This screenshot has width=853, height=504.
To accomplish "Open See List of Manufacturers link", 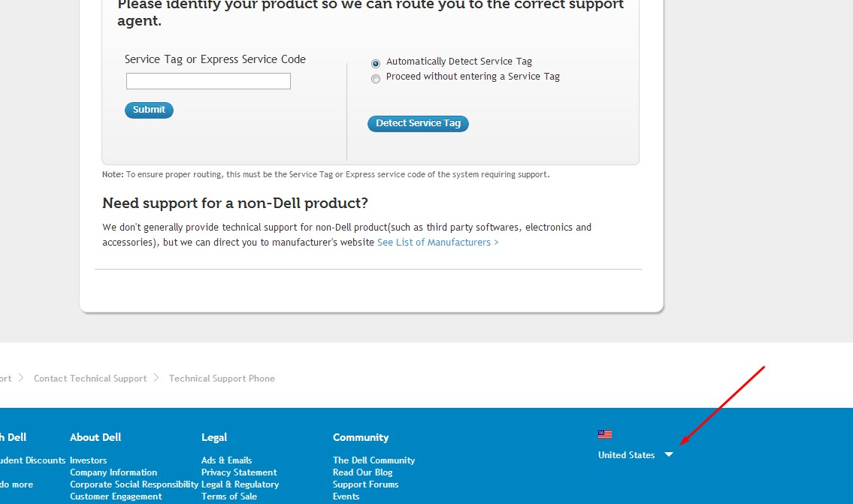I will pos(438,243).
